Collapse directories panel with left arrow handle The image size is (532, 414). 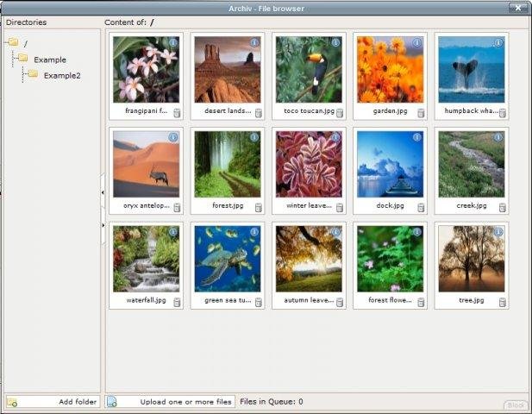103,192
